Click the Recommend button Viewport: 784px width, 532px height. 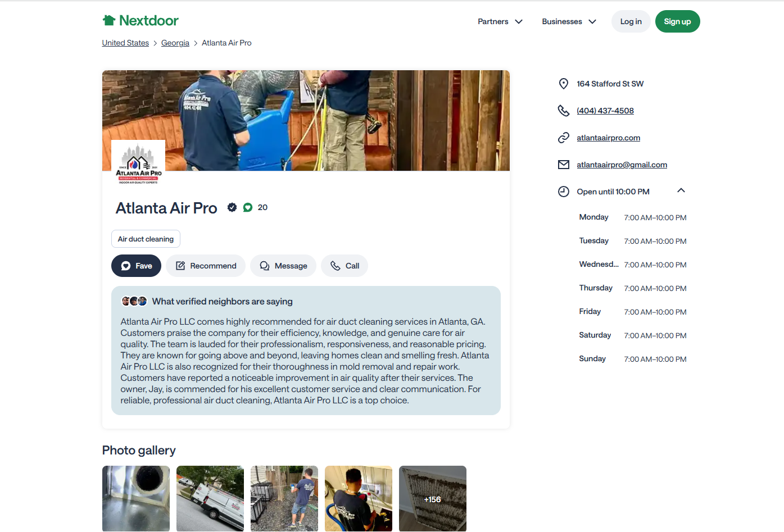click(206, 266)
